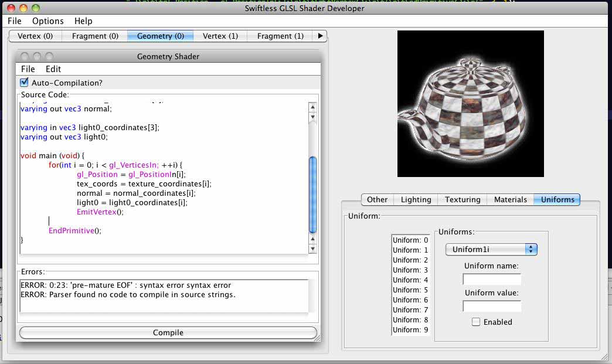Open the File menu in main window
This screenshot has height=364, width=612.
15,21
